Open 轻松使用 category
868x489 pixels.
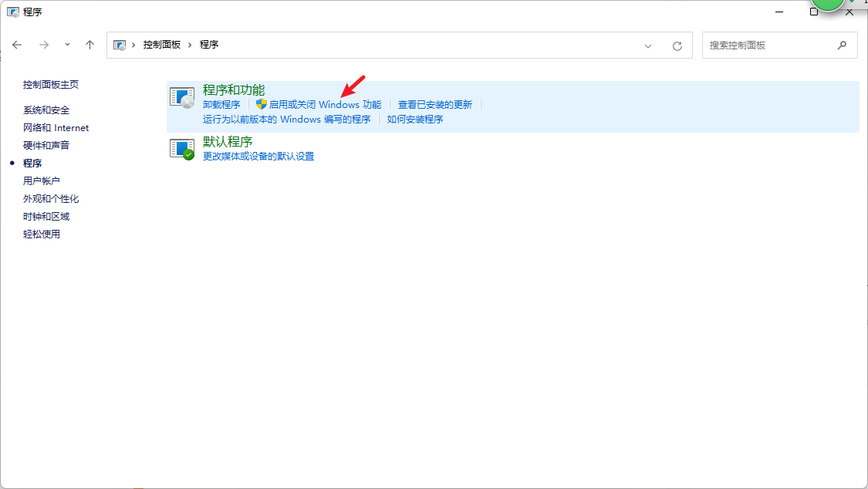pyautogui.click(x=42, y=234)
